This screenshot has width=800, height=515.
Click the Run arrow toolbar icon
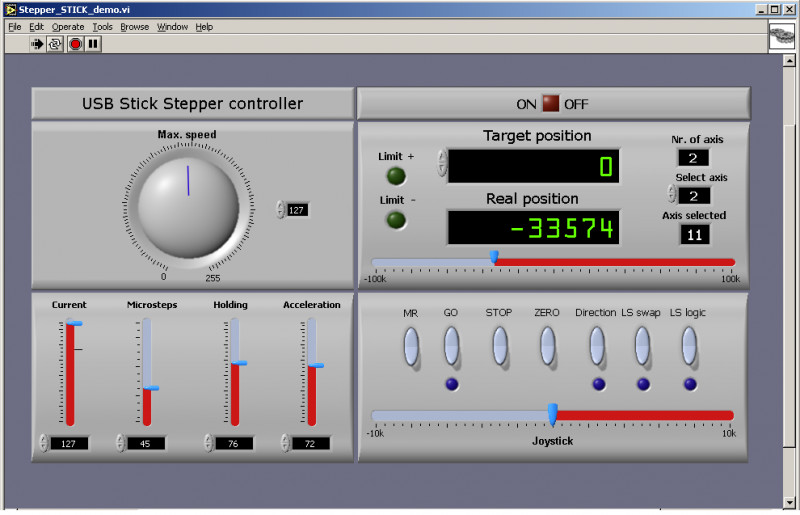tap(36, 44)
